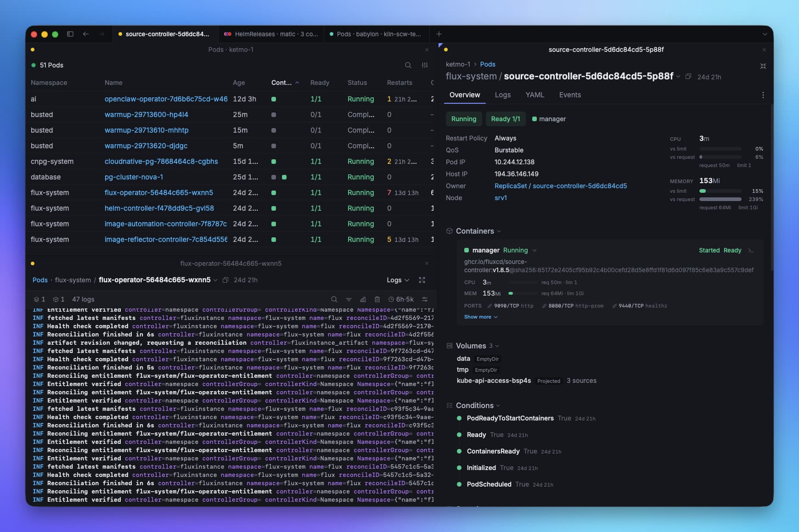This screenshot has width=799, height=532.
Task: Open pod cloudnative-pg-7868464c8-cgbhs
Action: coord(161,162)
